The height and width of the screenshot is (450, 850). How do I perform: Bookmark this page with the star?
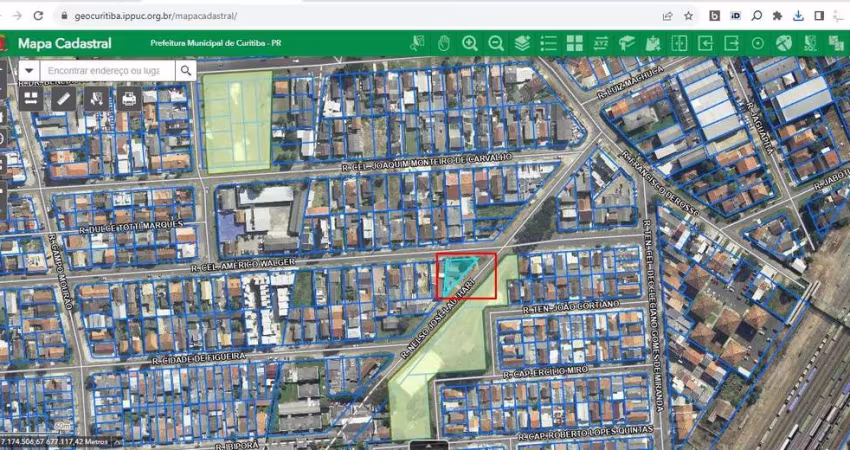click(x=688, y=16)
